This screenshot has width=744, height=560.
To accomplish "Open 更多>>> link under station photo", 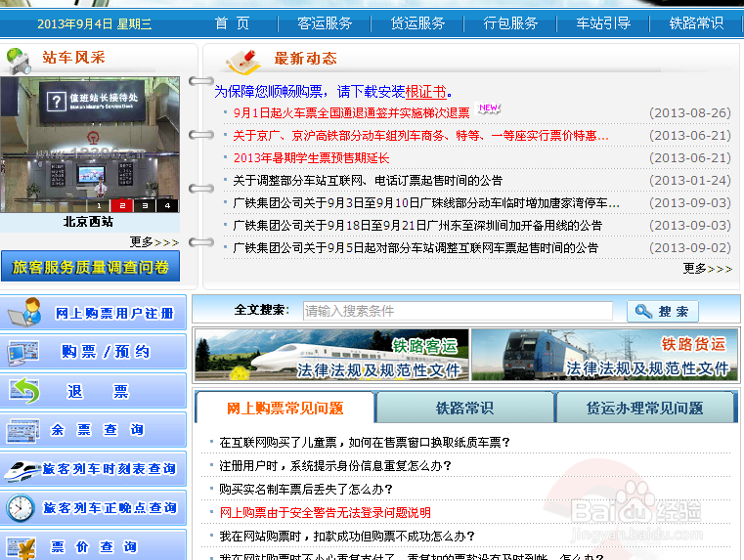I will coord(154,242).
